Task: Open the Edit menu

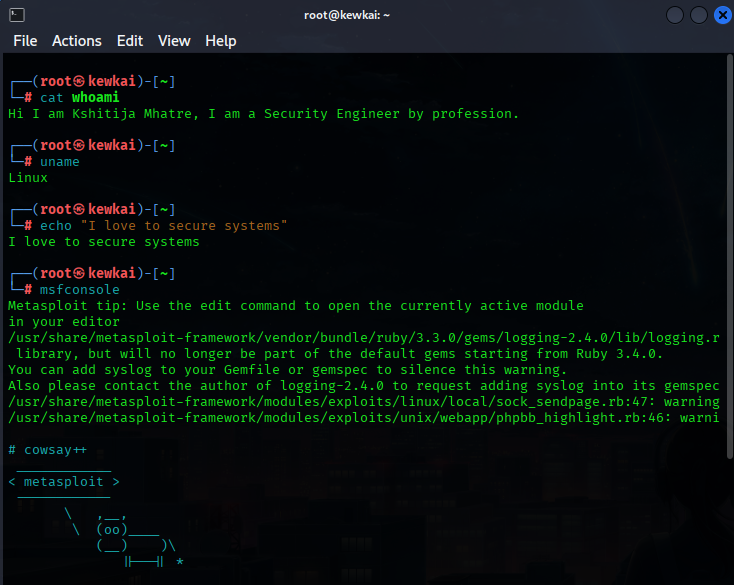Action: (130, 41)
